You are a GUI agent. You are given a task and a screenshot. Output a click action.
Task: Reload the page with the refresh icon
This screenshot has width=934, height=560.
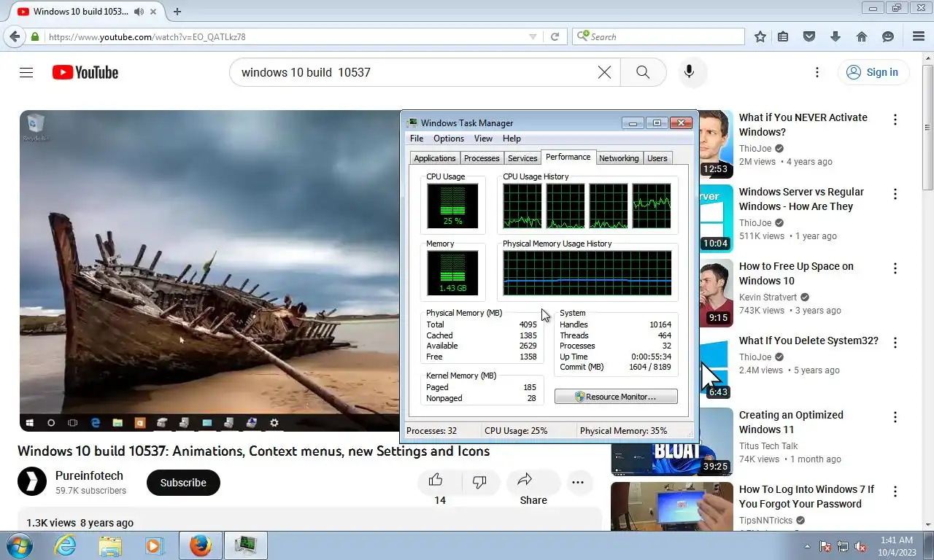point(555,36)
